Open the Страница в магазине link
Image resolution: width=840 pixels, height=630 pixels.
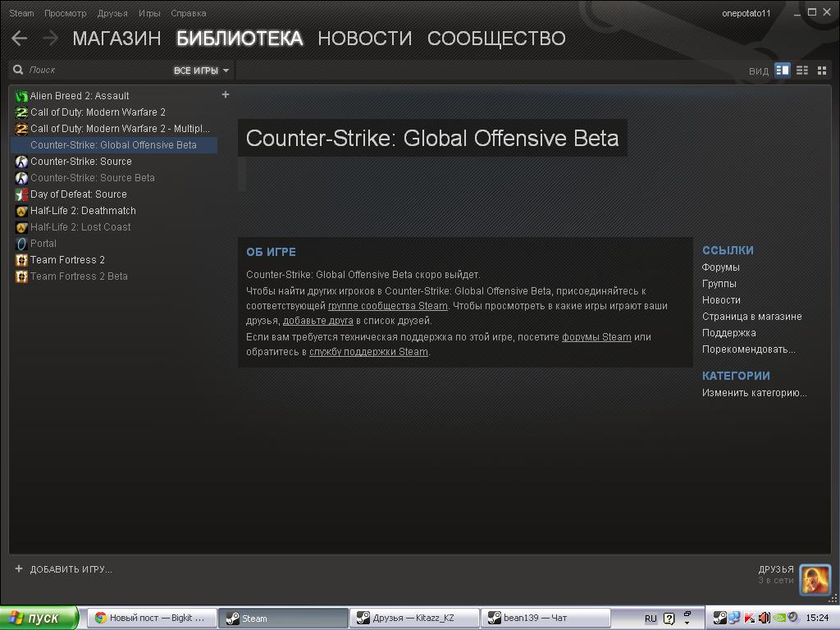click(x=751, y=316)
